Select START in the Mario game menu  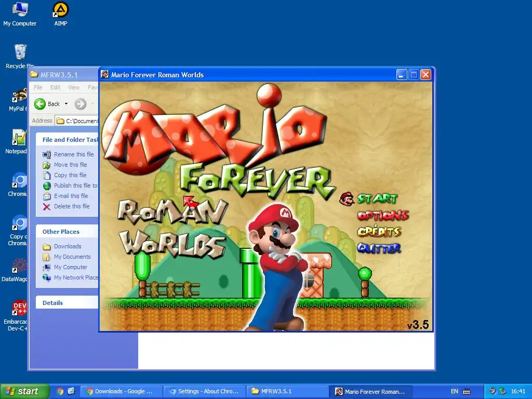point(377,198)
